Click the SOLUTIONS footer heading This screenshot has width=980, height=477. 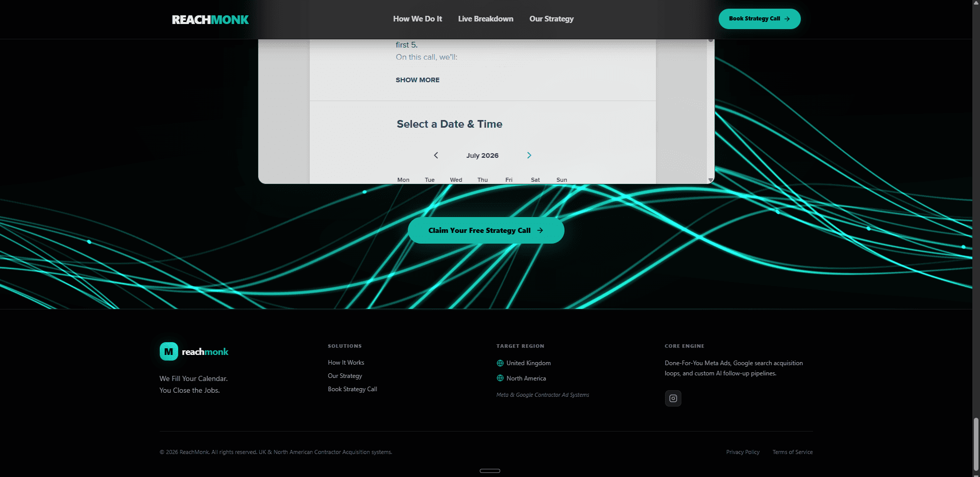pyautogui.click(x=345, y=346)
